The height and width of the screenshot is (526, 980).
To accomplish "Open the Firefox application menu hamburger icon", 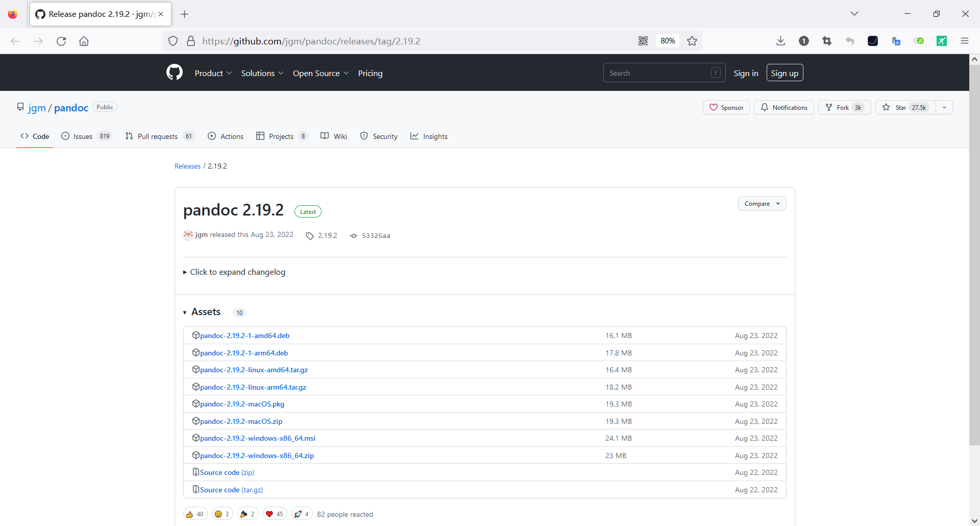I will click(965, 41).
